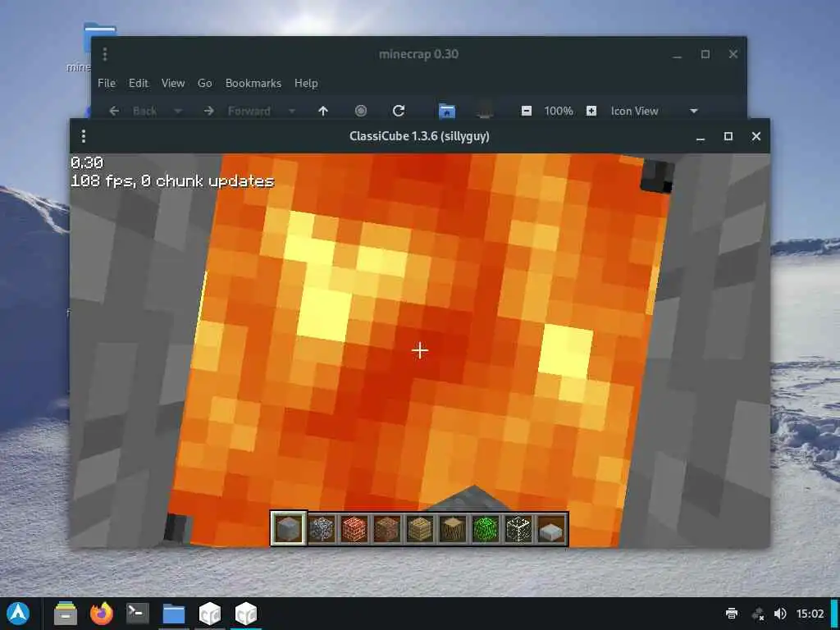Close the ClassiCube window
Screen dimensions: 840x630
[x=756, y=137]
